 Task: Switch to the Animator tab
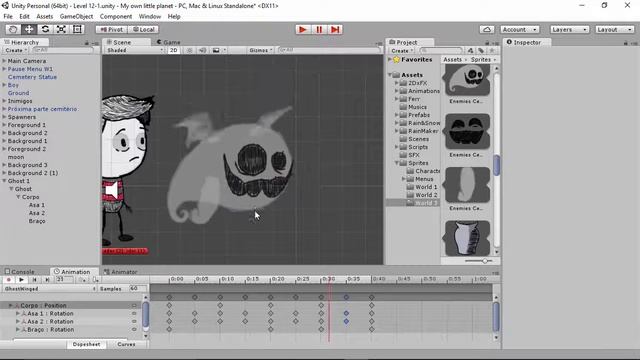(x=120, y=271)
